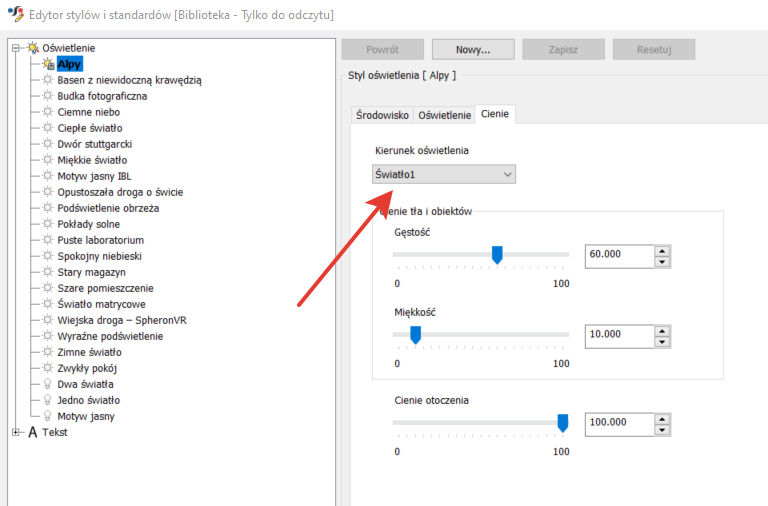768x506 pixels.
Task: Select the Budka fotograficzna style
Action: tap(102, 96)
